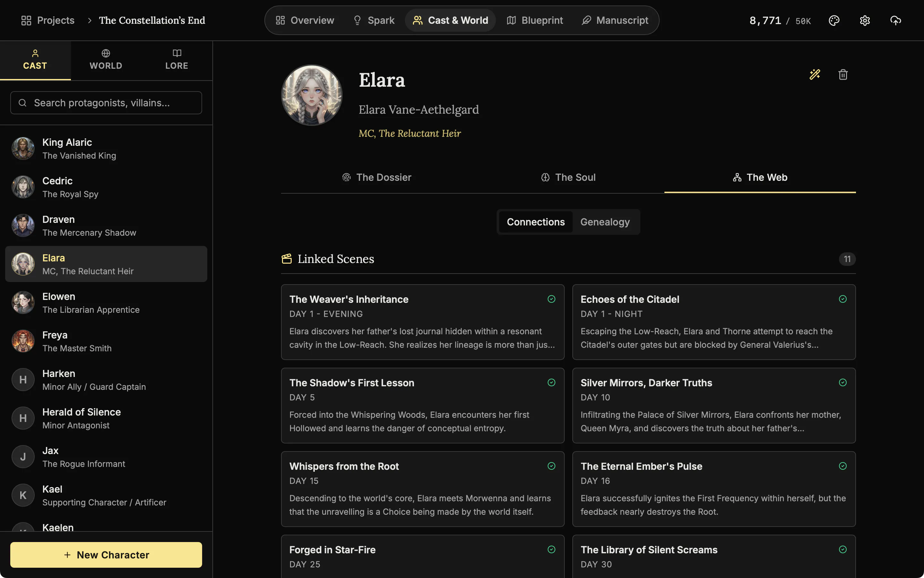Click The Constellation's End breadcrumb
The height and width of the screenshot is (578, 924).
[x=152, y=20]
